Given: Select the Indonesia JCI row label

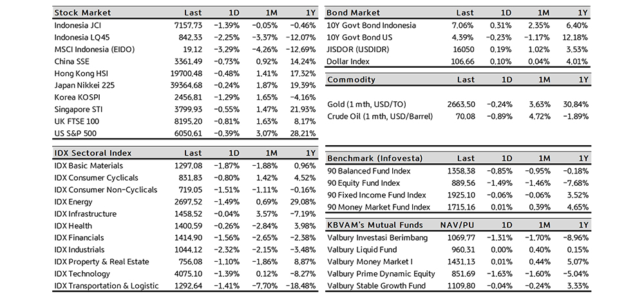Looking at the screenshot, I should [x=78, y=25].
